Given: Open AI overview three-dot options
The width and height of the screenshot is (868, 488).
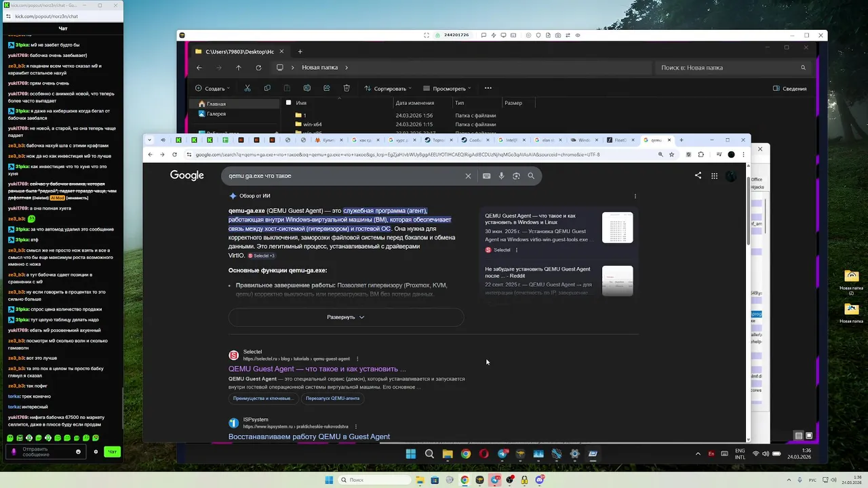Looking at the screenshot, I should pos(635,196).
